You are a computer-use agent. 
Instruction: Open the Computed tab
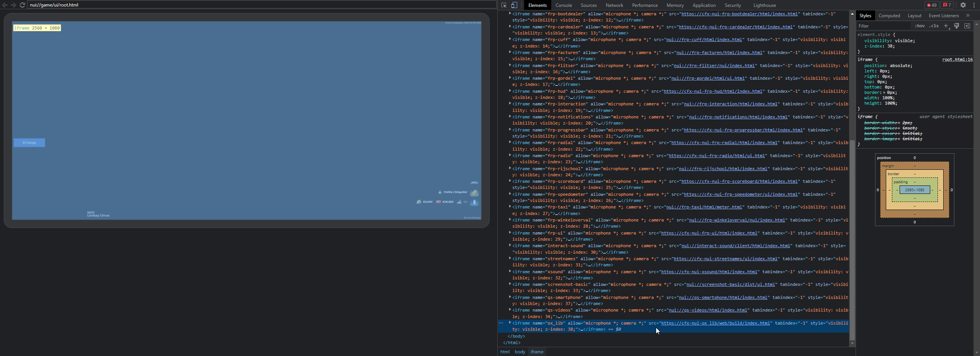(x=889, y=16)
